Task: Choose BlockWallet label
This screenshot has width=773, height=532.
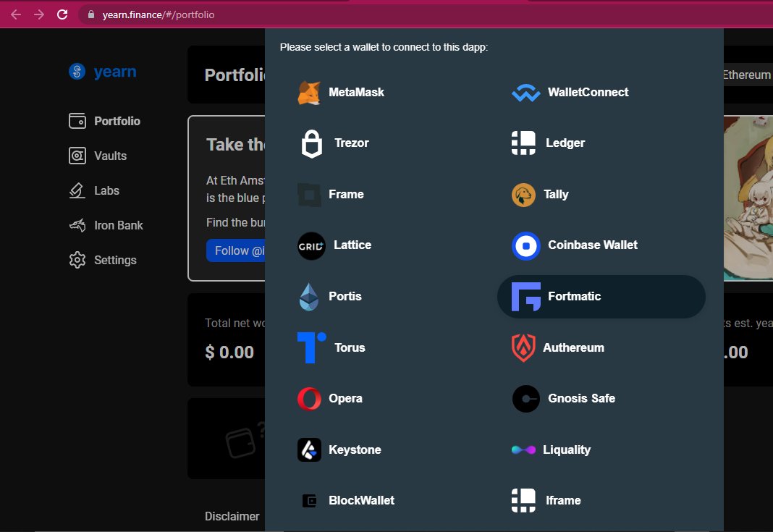Action: [x=361, y=501]
